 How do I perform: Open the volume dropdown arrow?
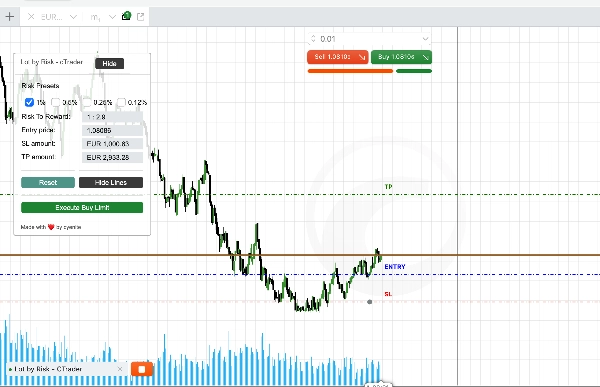click(425, 39)
